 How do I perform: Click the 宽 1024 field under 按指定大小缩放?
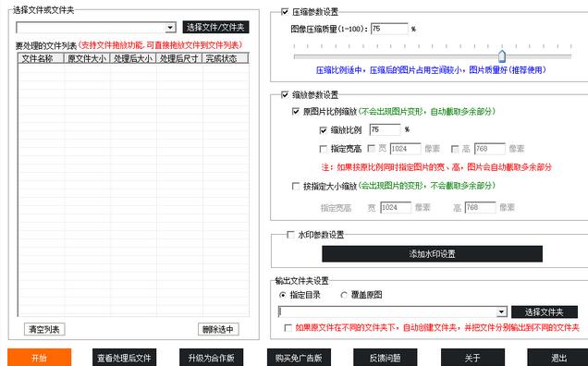(x=396, y=207)
